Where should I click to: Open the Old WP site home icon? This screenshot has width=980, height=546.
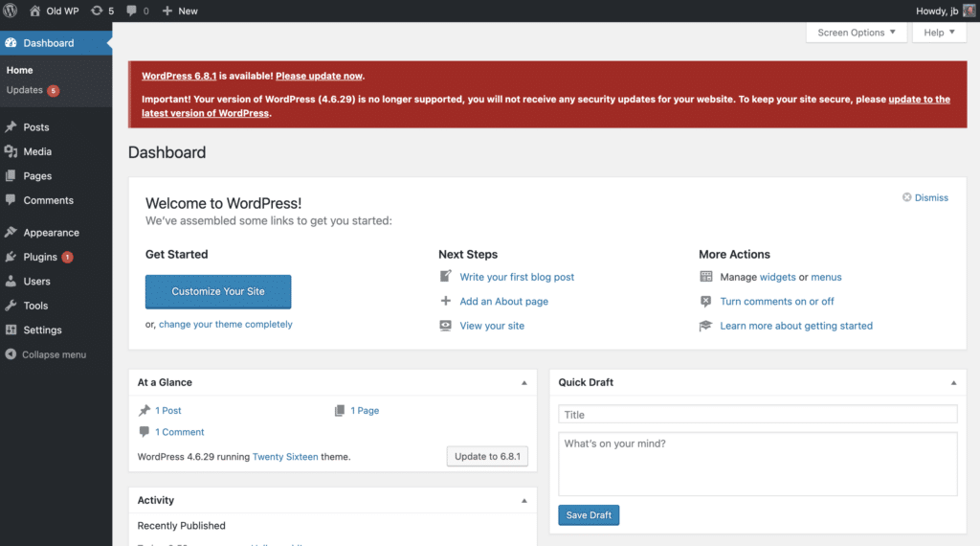tap(35, 11)
